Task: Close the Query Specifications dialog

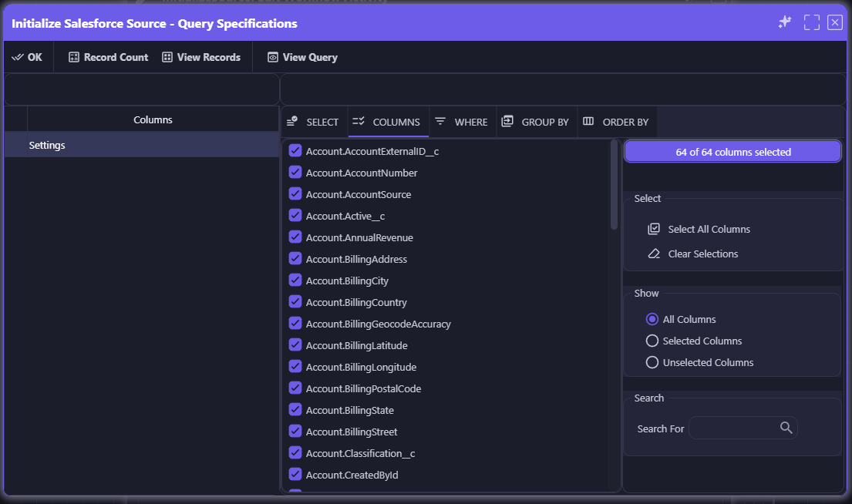Action: click(x=835, y=22)
